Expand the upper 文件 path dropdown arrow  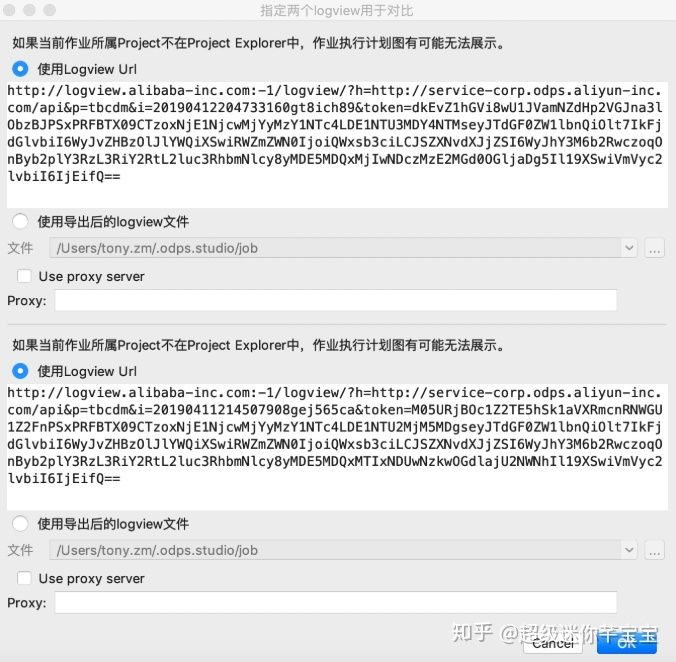click(629, 248)
